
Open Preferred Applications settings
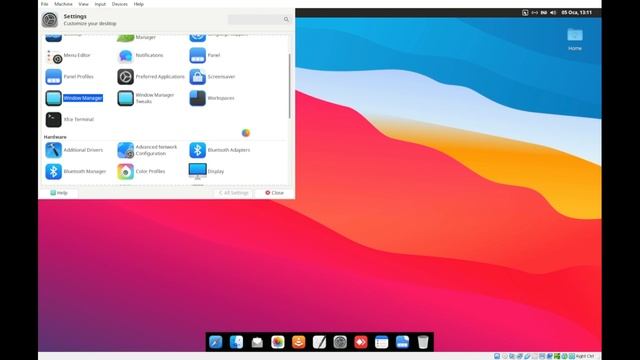[151, 77]
